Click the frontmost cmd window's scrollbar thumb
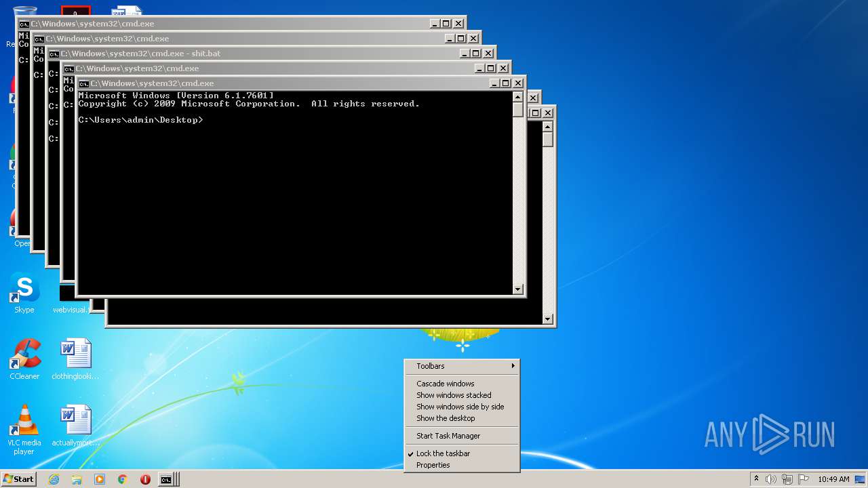 [x=518, y=110]
